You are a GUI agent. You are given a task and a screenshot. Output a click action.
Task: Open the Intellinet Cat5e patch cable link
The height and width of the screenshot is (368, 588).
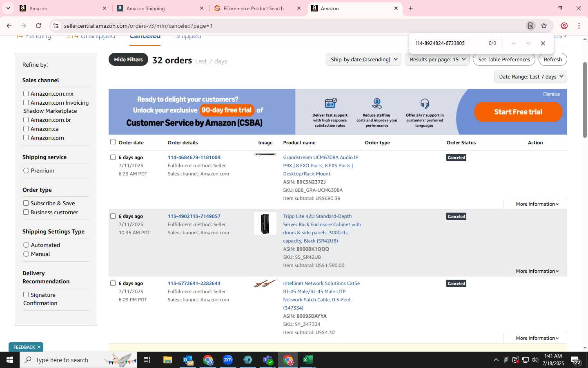coord(321,296)
